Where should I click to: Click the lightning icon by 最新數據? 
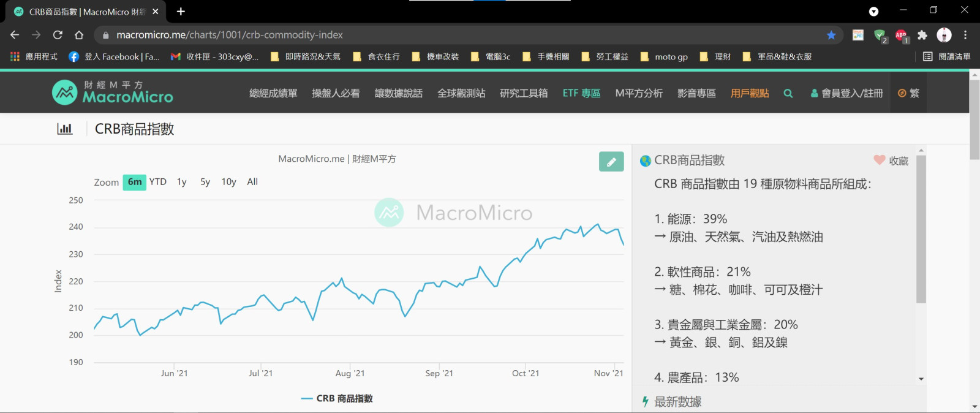645,401
